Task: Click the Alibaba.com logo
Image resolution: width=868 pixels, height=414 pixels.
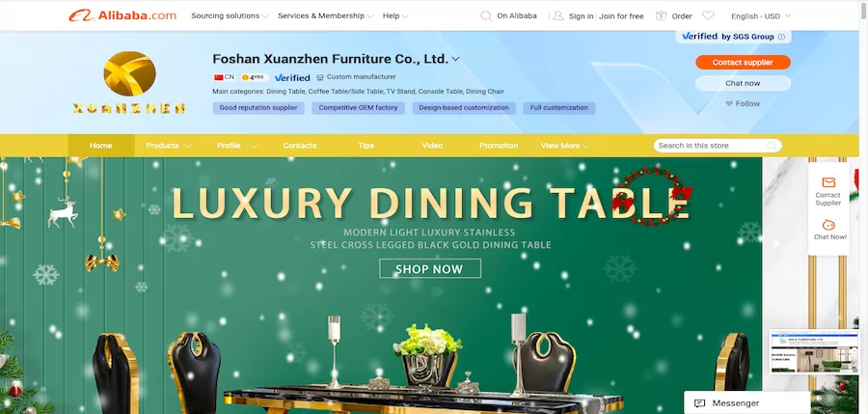Action: click(x=122, y=15)
